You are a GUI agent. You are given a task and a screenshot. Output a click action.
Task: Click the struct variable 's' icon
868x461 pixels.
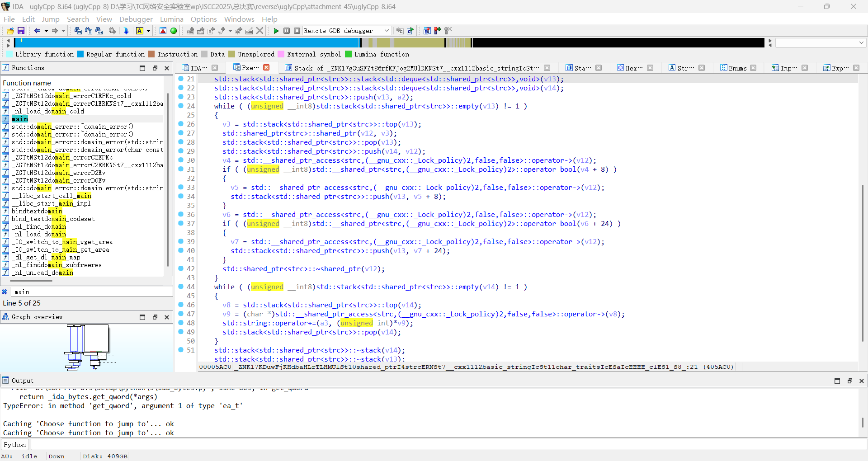point(222,31)
